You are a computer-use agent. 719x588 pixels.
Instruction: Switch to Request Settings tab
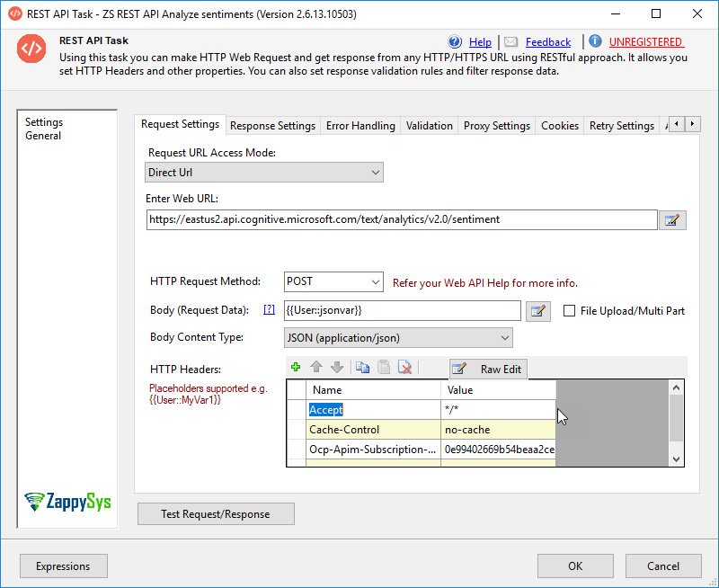click(181, 124)
